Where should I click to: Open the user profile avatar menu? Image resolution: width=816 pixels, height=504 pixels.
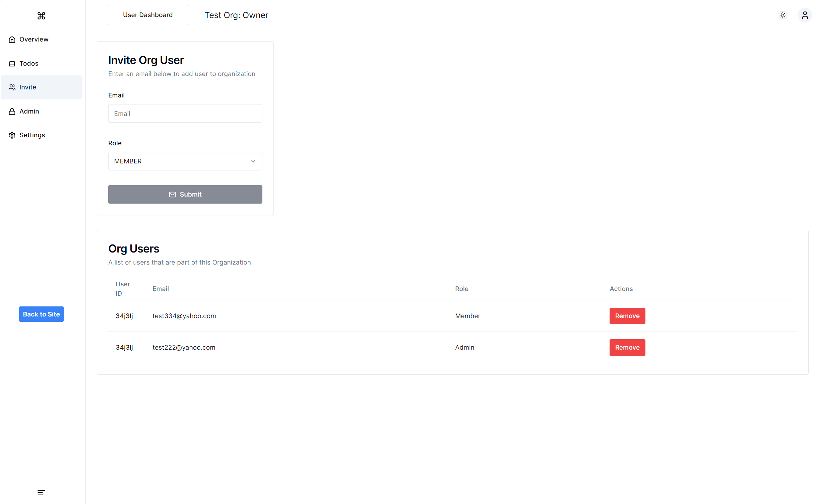pos(805,15)
